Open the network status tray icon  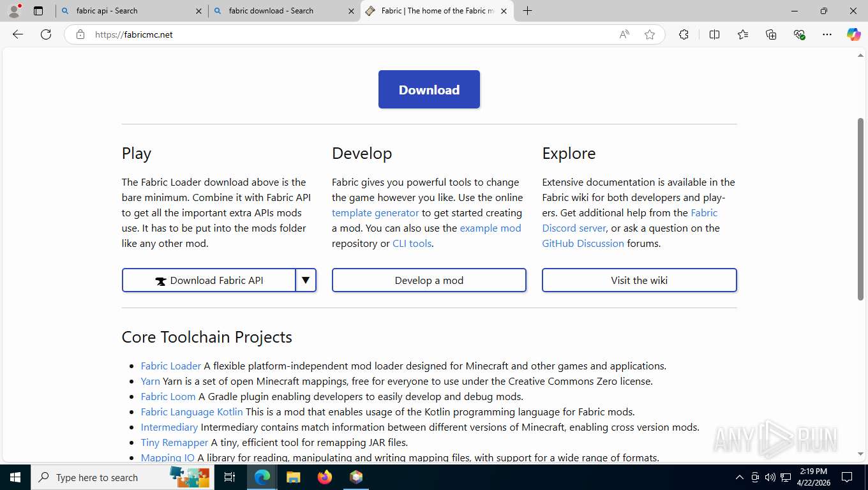pyautogui.click(x=785, y=477)
